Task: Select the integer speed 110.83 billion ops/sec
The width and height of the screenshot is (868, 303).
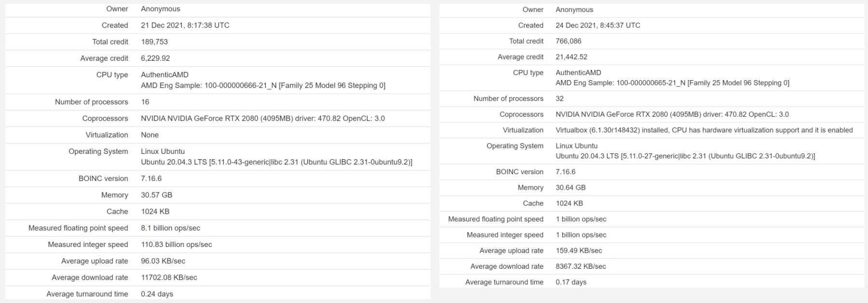Action: 176,244
